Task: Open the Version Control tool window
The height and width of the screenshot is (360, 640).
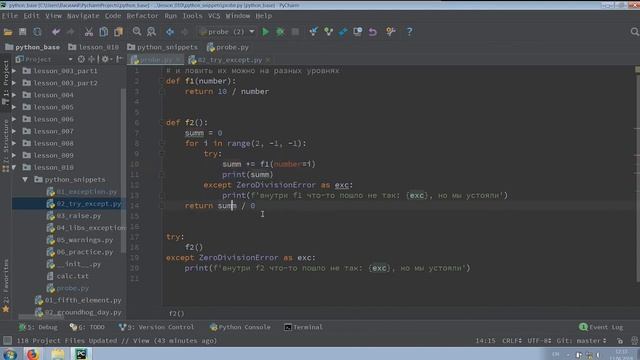Action: point(156,327)
